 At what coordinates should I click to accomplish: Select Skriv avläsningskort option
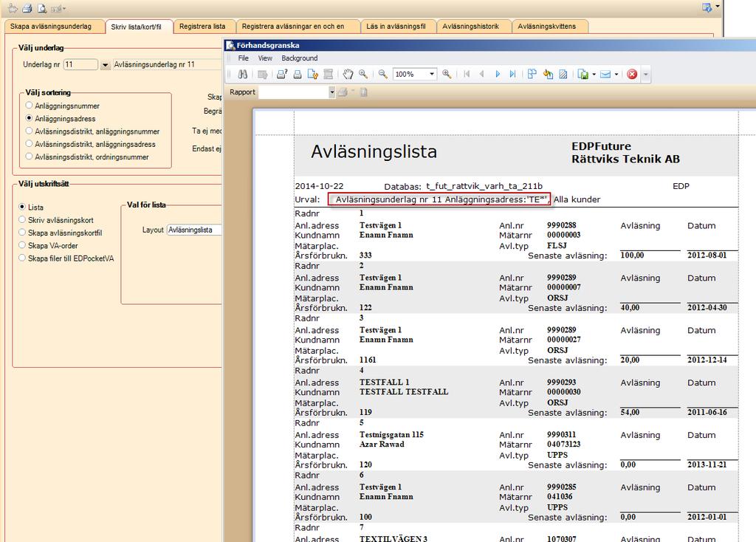pyautogui.click(x=56, y=220)
